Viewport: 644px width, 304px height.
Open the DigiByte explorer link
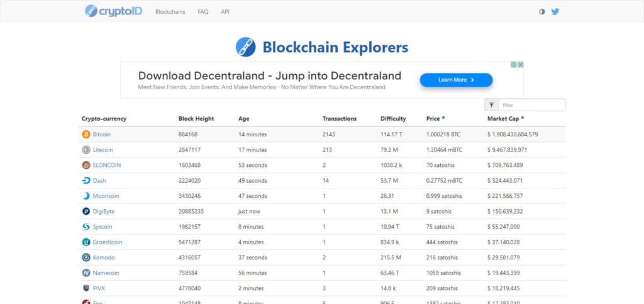(x=104, y=211)
